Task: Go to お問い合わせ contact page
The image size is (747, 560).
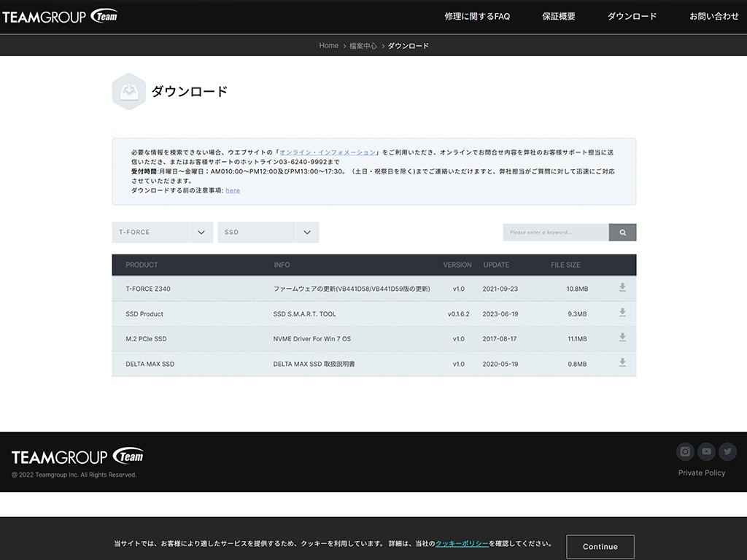Action: [714, 16]
